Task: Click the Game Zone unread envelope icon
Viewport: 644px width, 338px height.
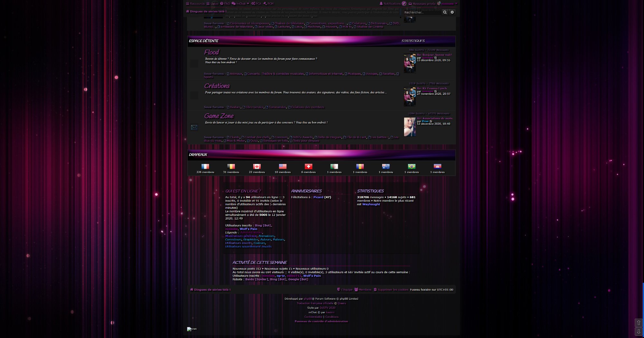Action: point(194,127)
